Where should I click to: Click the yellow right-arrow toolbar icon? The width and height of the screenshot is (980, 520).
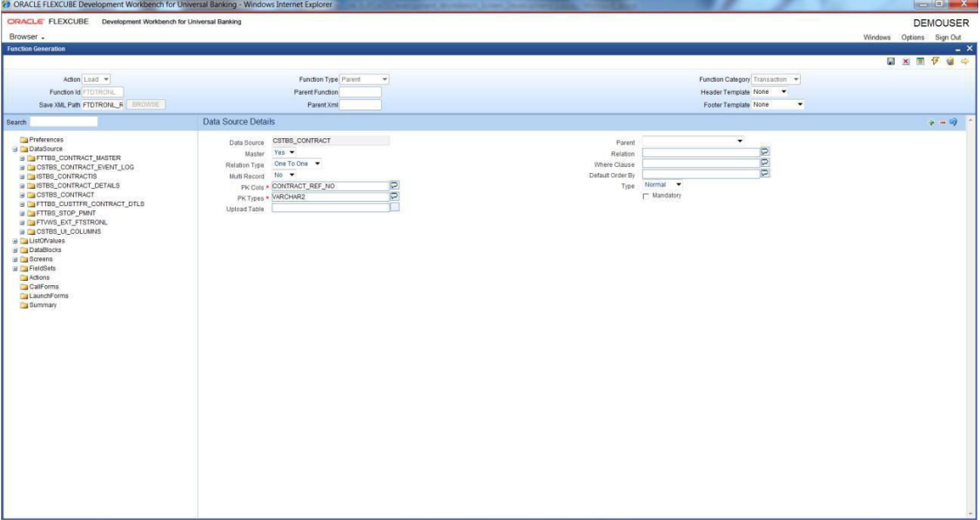click(964, 62)
